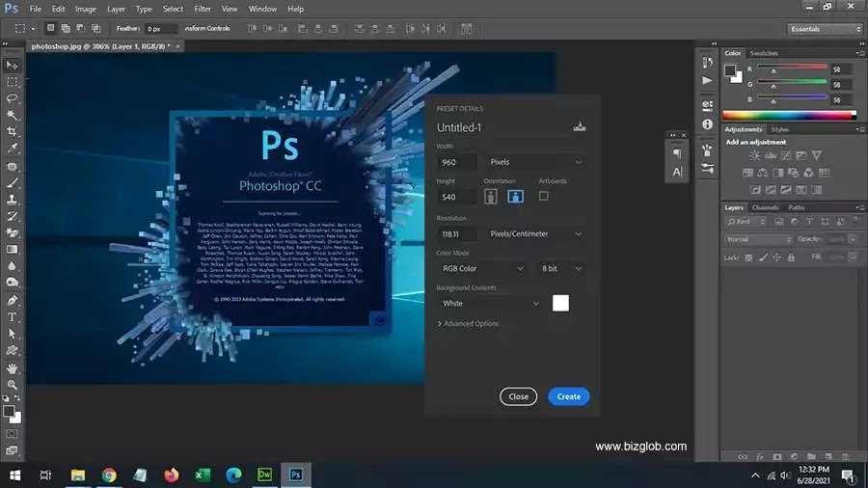Select the Healing Brush tool

coord(12,167)
